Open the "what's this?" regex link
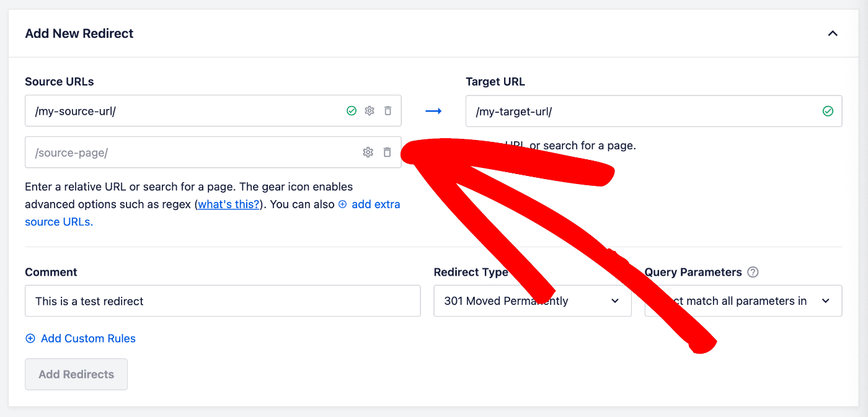The image size is (868, 417). coord(229,204)
